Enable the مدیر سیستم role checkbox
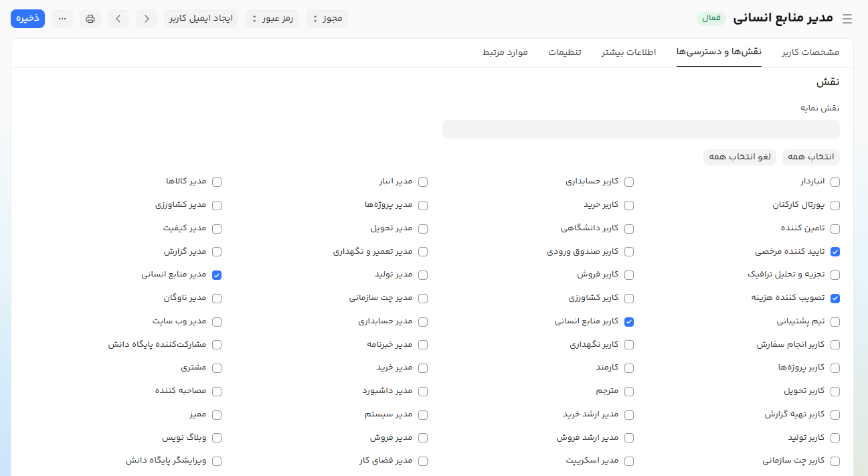 click(x=423, y=415)
